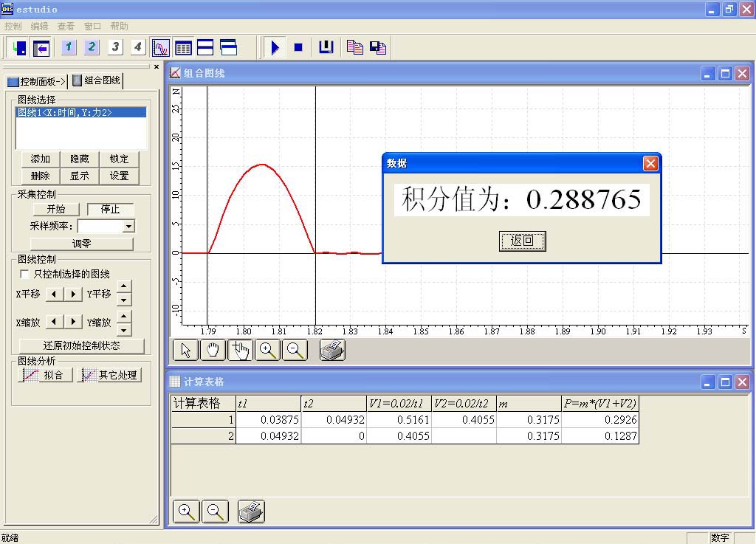This screenshot has height=544, width=756.
Task: Open the table view toolbar icon
Action: click(183, 48)
